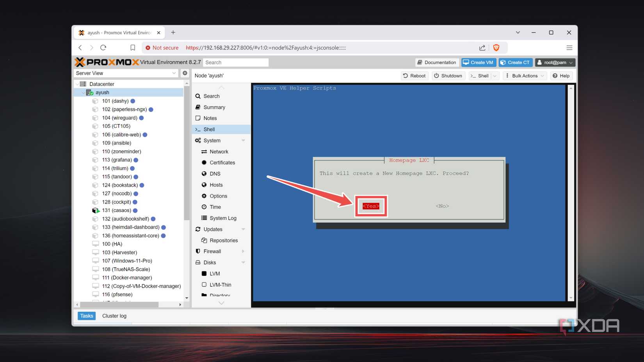Click the Repositories icon

(204, 240)
